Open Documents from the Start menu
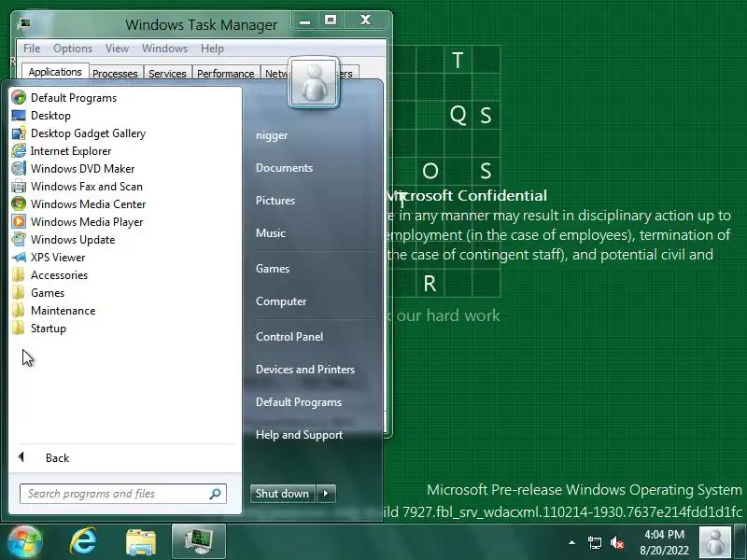Screen dimensions: 747x560 click(285, 168)
